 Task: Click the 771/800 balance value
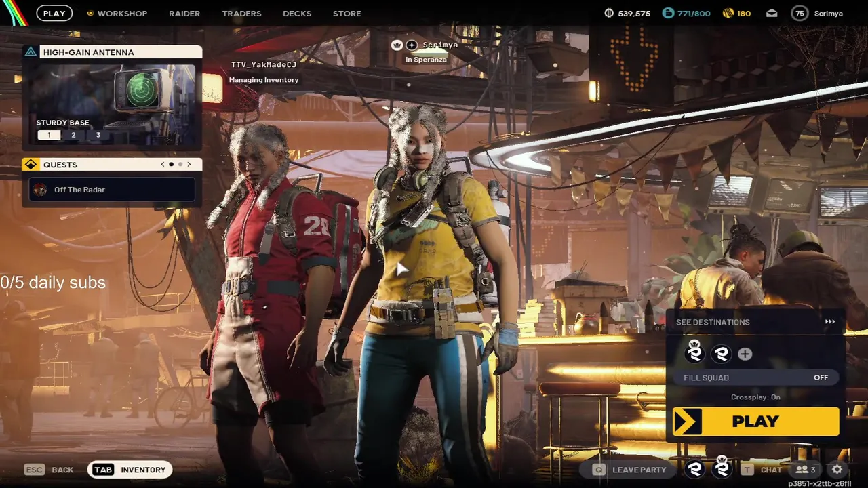tap(694, 14)
